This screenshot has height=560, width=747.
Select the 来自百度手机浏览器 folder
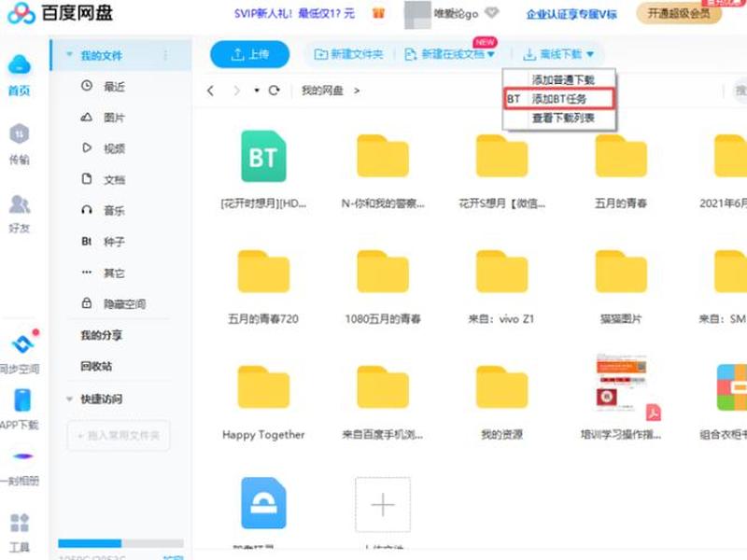(383, 387)
